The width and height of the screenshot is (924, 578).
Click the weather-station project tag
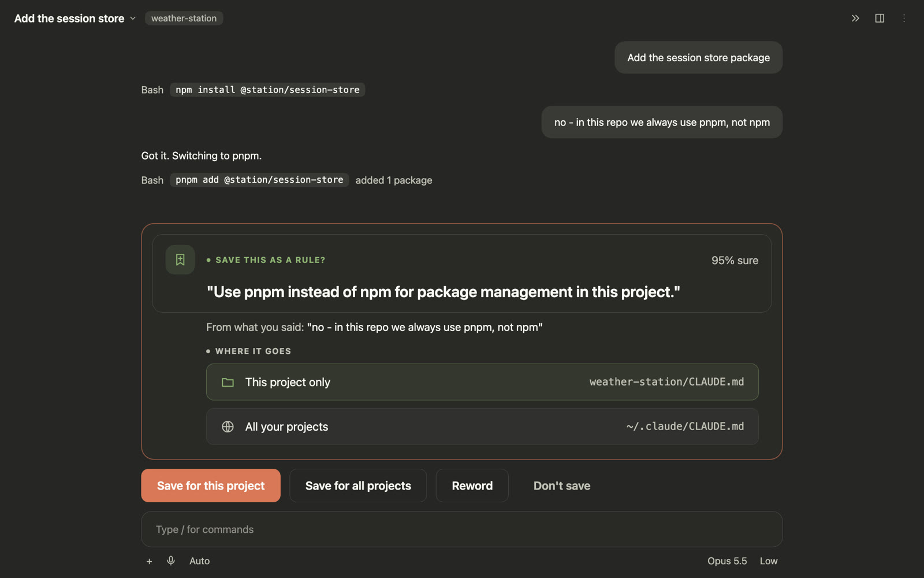pos(184,18)
